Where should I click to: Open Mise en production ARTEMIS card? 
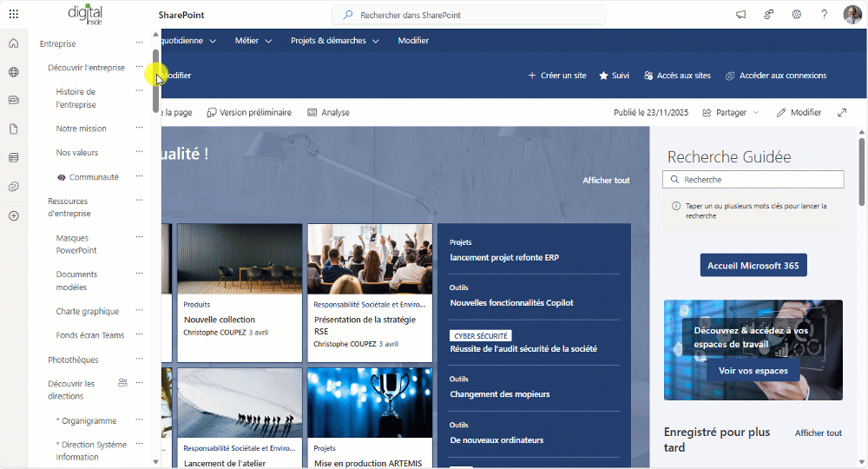370,418
